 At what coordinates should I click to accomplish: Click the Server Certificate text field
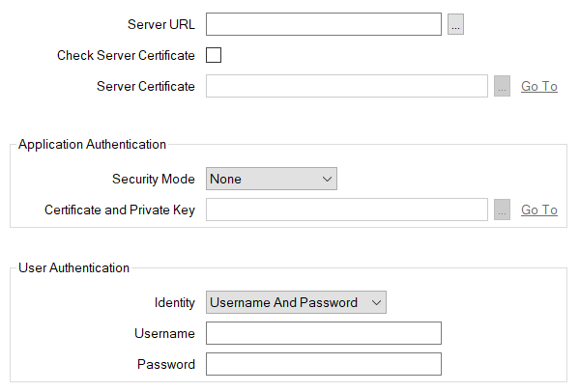tap(347, 86)
